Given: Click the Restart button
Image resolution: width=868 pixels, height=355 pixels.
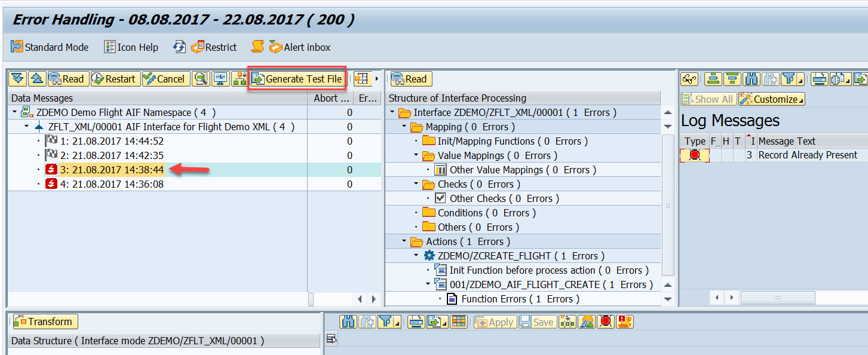Looking at the screenshot, I should click(x=115, y=78).
